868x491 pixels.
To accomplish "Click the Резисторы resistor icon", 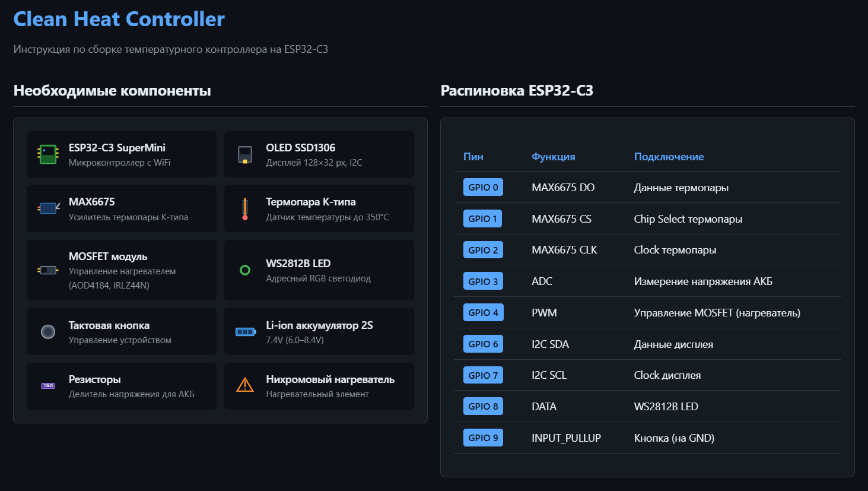I will (x=48, y=385).
